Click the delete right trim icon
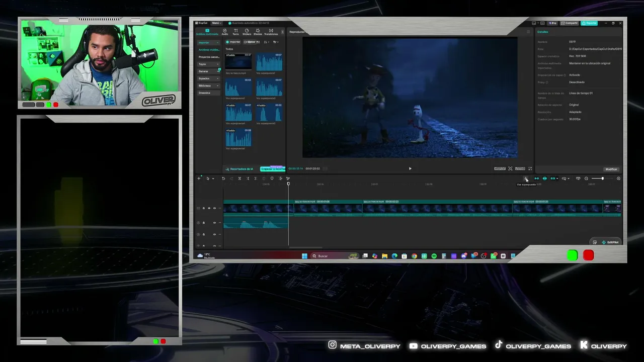644x362 pixels. click(256, 178)
